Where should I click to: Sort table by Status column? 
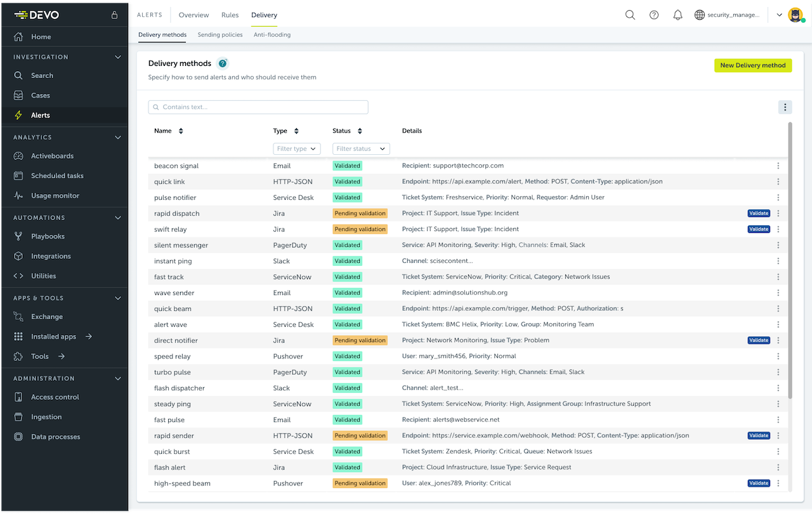pyautogui.click(x=360, y=131)
